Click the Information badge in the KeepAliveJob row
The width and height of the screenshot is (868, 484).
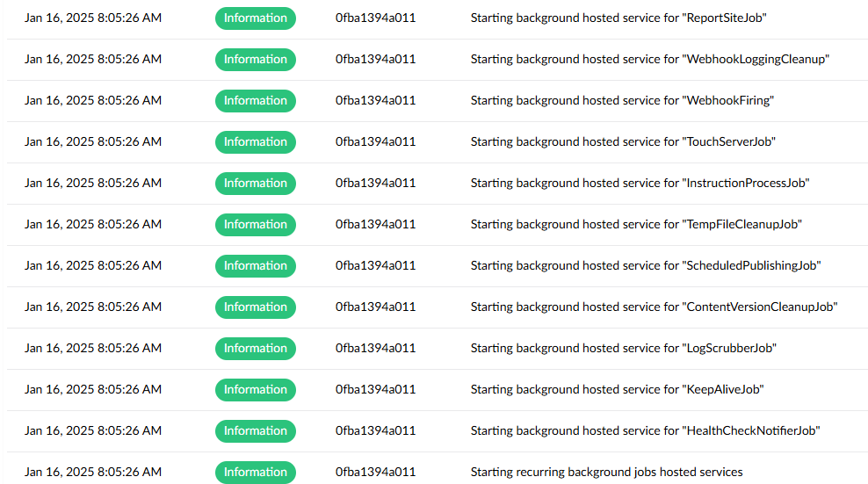pyautogui.click(x=255, y=389)
